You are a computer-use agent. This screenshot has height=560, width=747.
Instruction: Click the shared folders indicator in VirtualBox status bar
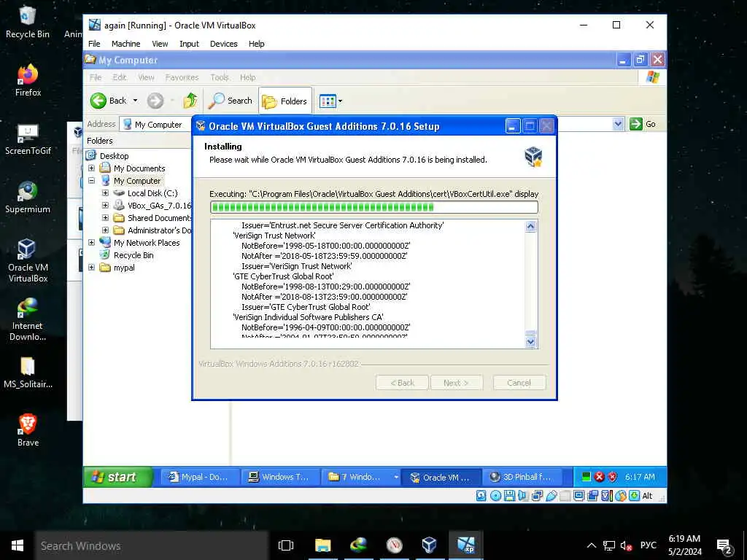[x=565, y=496]
